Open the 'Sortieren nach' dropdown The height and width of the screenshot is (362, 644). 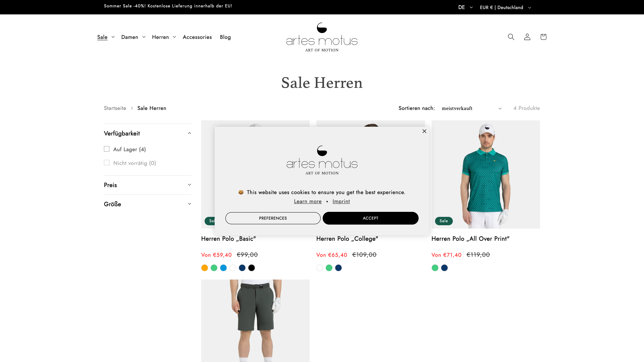pyautogui.click(x=472, y=108)
